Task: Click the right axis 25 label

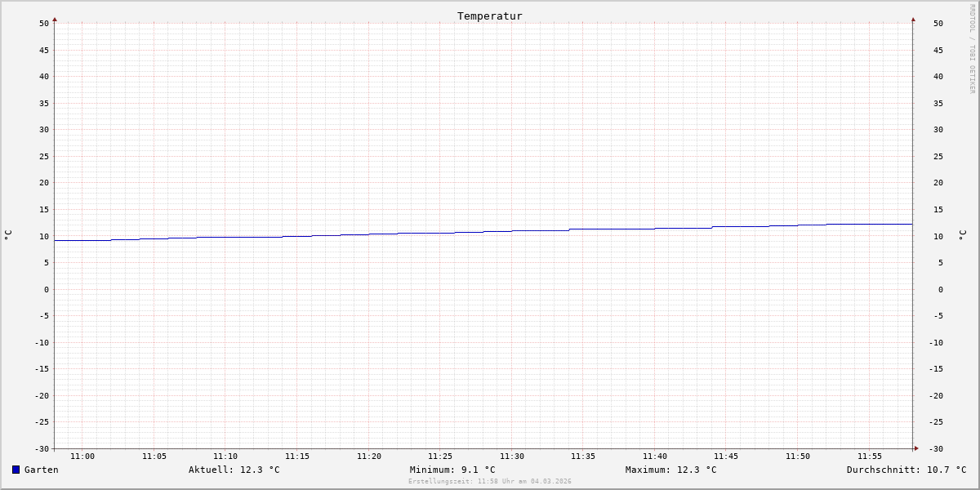Action: (x=938, y=156)
